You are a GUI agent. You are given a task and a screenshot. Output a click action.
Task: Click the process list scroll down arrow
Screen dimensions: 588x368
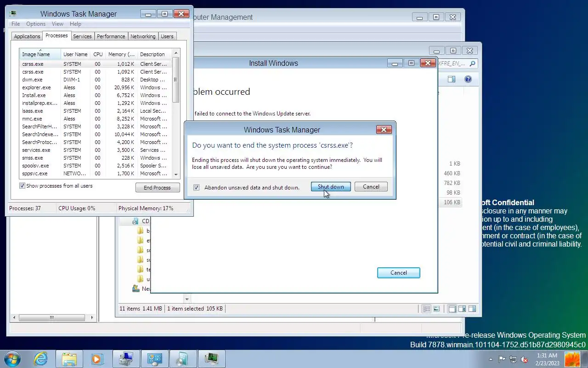point(175,174)
